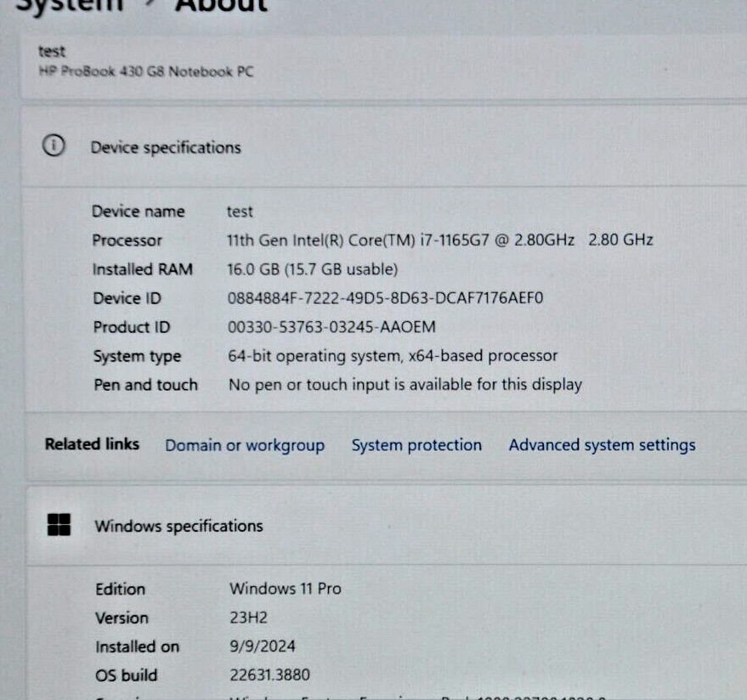Viewport: 747px width, 700px height.
Task: Click the Device name label
Action: (x=139, y=212)
